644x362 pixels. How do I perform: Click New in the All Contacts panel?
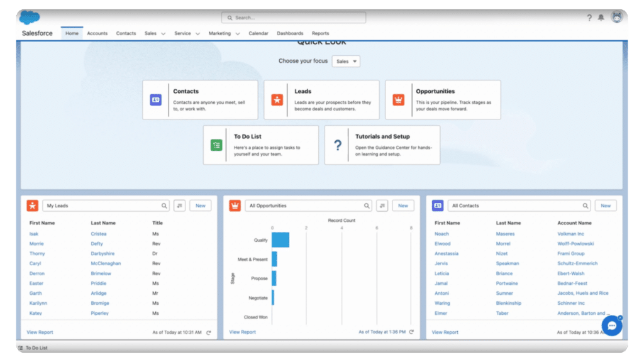[604, 206]
